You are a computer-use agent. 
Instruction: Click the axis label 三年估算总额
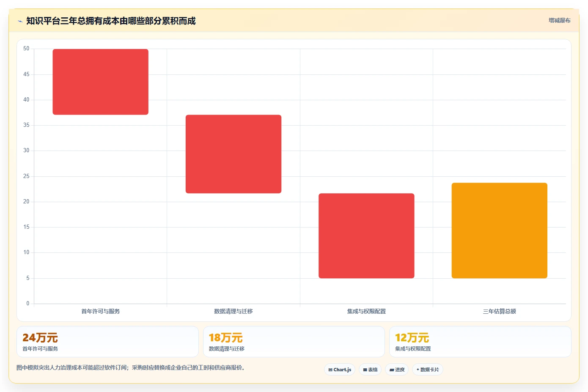[500, 311]
